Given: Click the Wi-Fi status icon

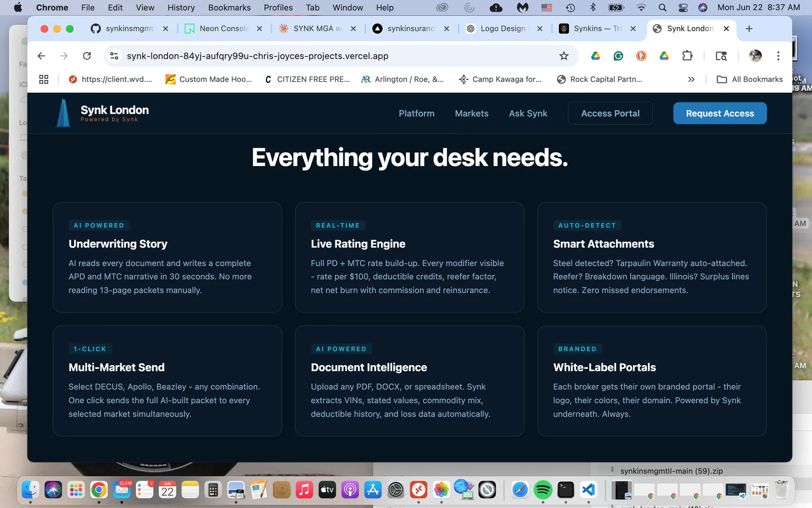Looking at the screenshot, I should [x=641, y=8].
